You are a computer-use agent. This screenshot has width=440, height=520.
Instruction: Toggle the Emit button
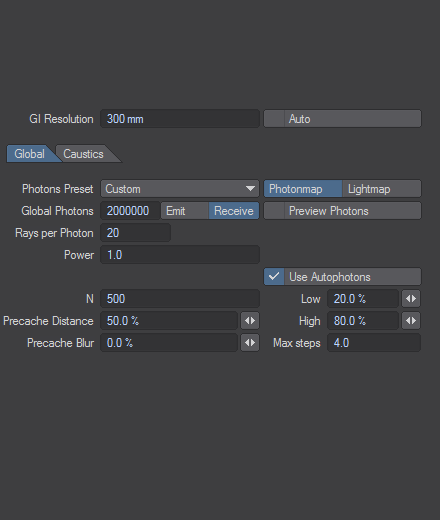[185, 211]
